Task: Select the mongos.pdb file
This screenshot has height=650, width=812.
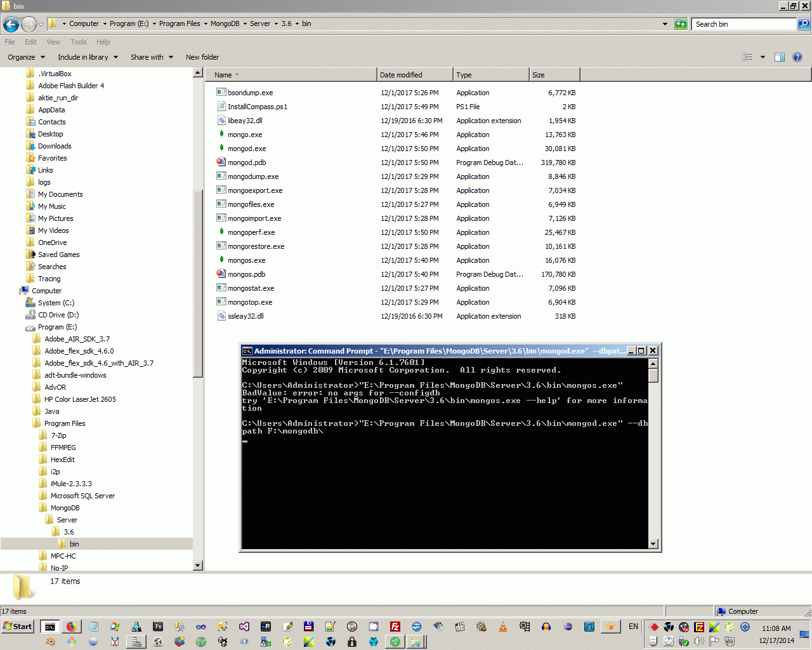Action: 246,274
